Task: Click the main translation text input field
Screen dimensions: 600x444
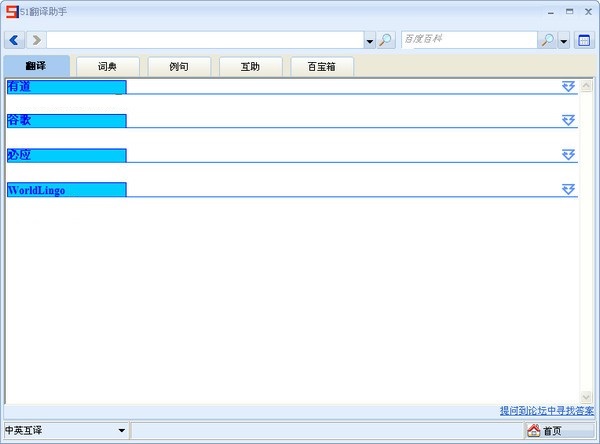Action: pos(205,40)
